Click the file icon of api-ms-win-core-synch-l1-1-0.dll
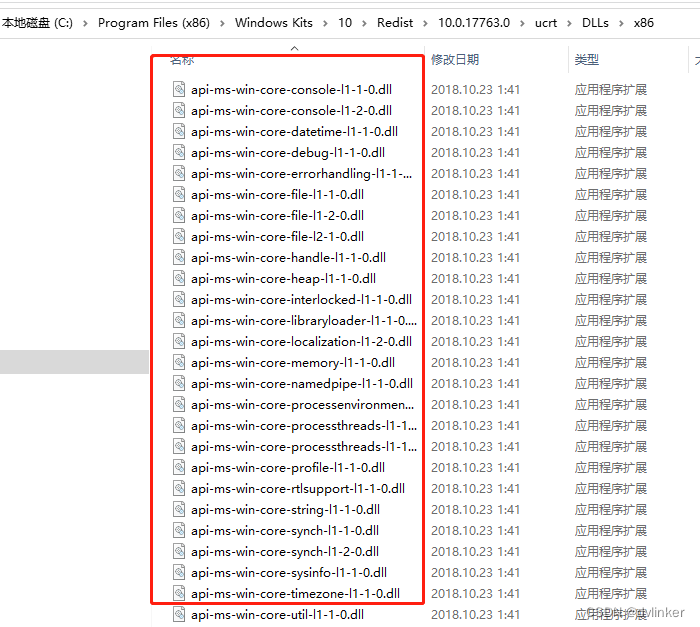700x627 pixels. pyautogui.click(x=179, y=530)
